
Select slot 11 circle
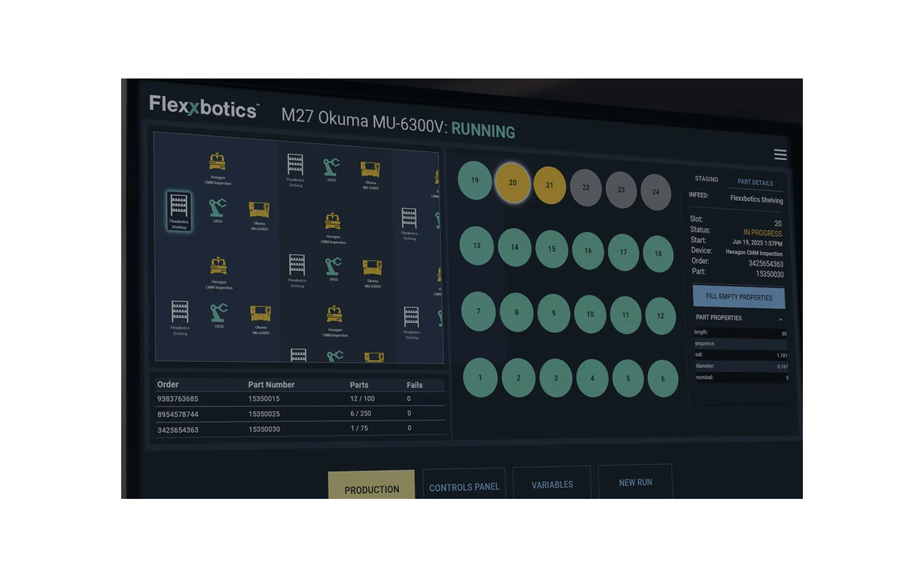[x=626, y=315]
